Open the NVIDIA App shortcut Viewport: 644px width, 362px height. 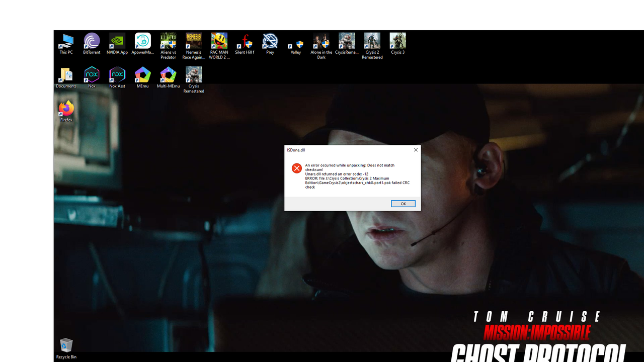[117, 44]
